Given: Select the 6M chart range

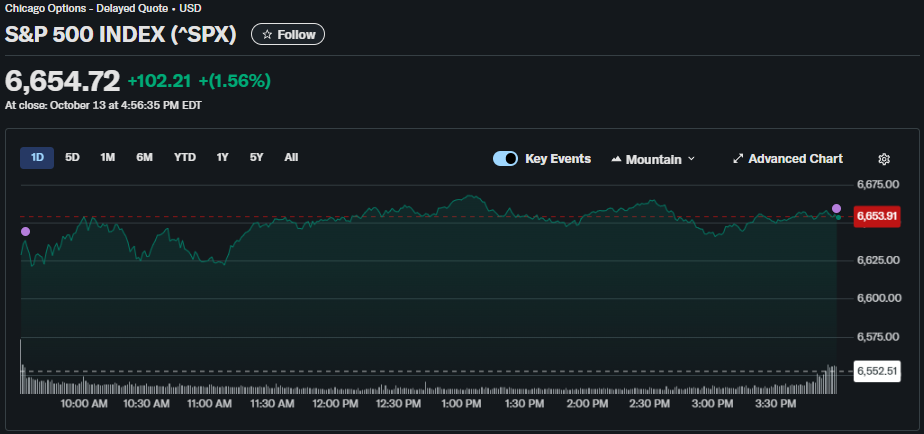Looking at the screenshot, I should 145,157.
